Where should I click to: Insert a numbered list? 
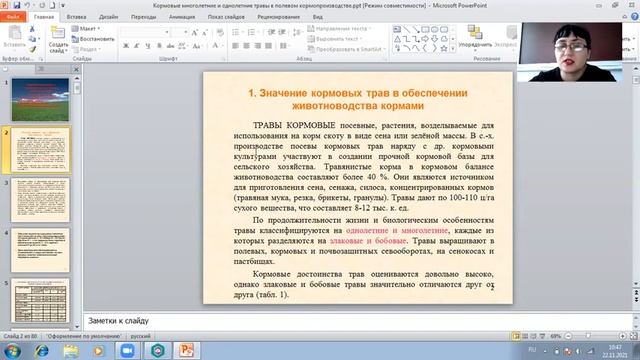tap(251, 32)
